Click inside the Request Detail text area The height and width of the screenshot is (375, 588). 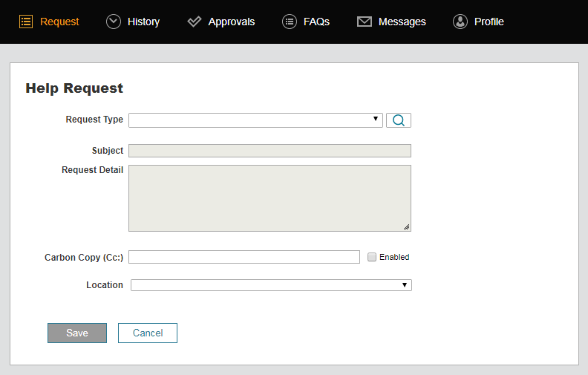coord(269,198)
